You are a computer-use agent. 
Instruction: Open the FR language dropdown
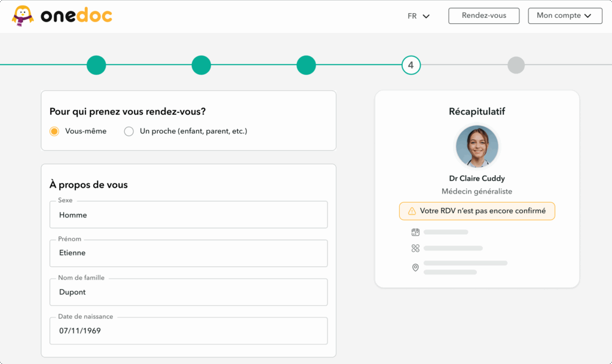coord(418,16)
